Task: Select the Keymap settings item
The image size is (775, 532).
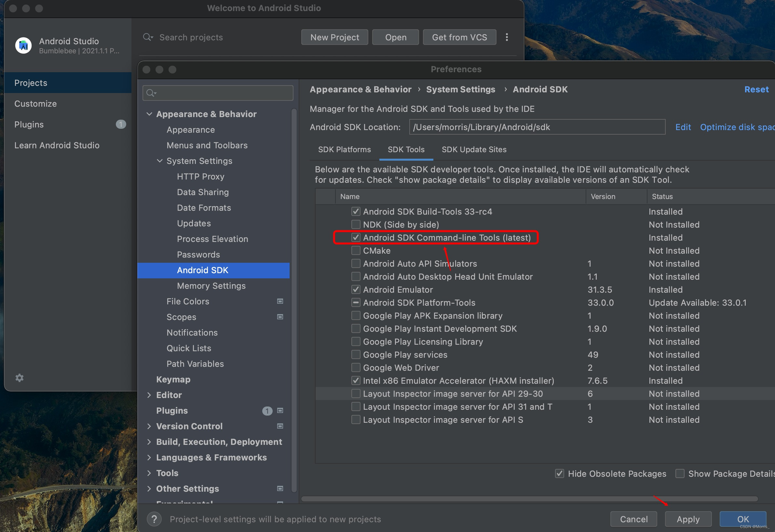Action: coord(173,379)
